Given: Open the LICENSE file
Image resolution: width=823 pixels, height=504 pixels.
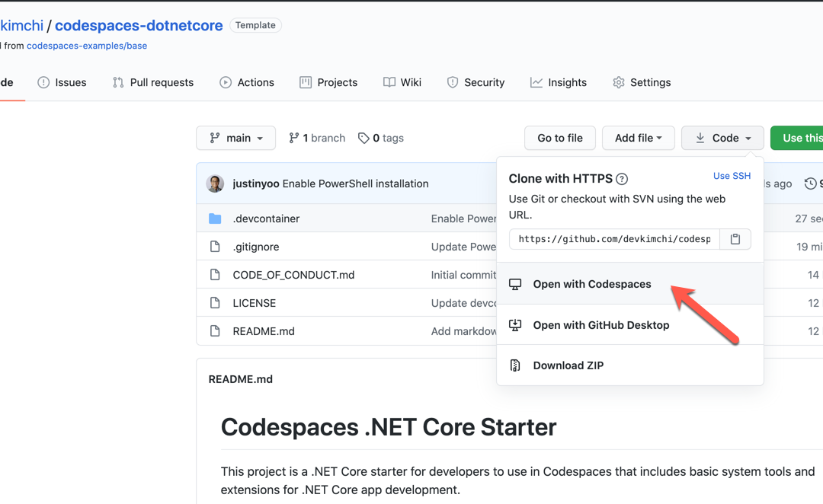Looking at the screenshot, I should tap(255, 303).
